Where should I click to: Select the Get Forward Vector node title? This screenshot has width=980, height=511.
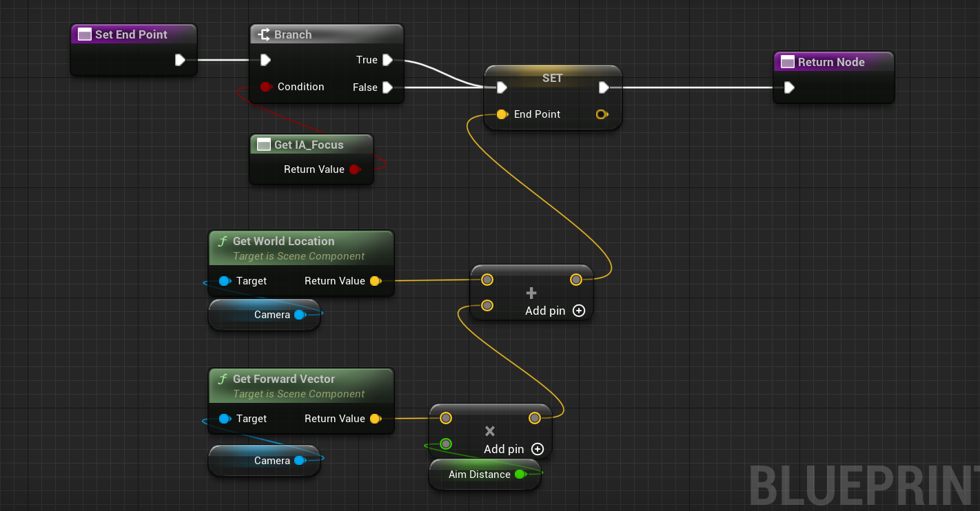click(x=284, y=379)
